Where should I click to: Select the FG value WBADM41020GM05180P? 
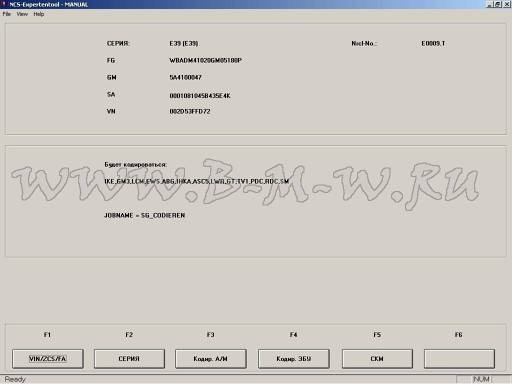coord(206,60)
